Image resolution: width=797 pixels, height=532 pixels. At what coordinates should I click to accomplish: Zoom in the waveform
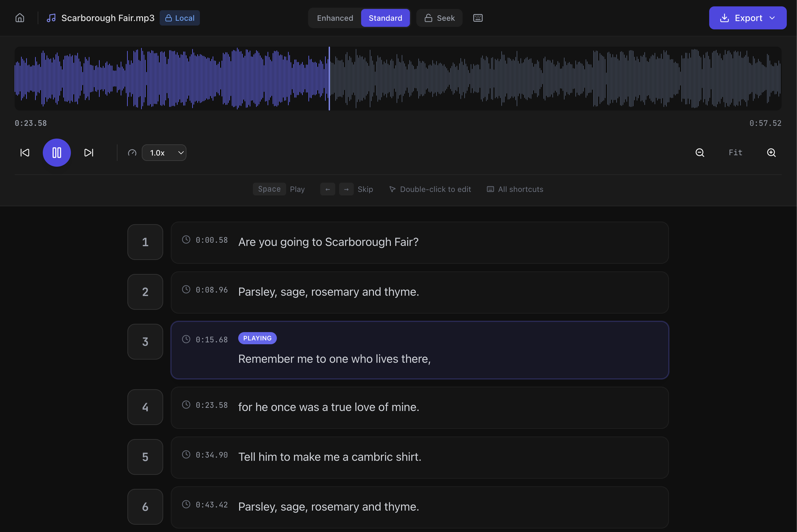771,153
